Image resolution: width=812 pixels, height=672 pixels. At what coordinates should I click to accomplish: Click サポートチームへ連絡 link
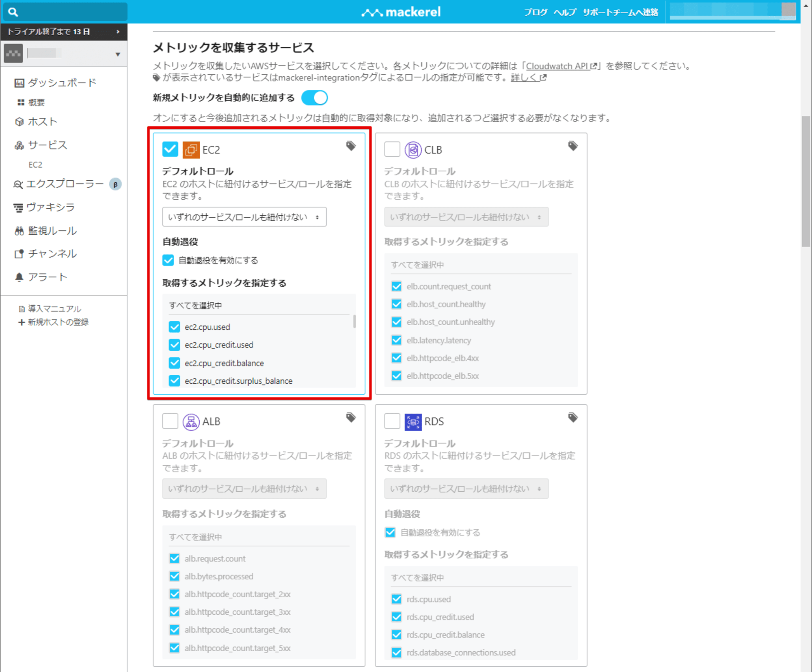(621, 12)
